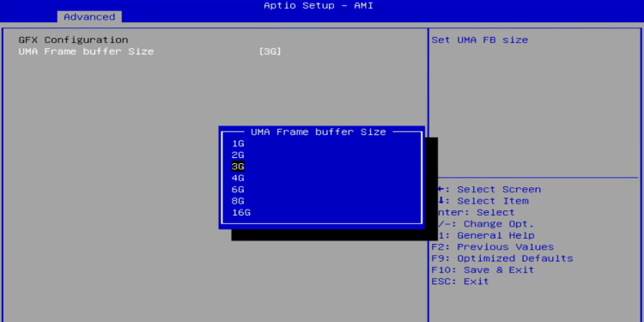
Task: Choose the 6G buffer size
Action: [x=238, y=190]
